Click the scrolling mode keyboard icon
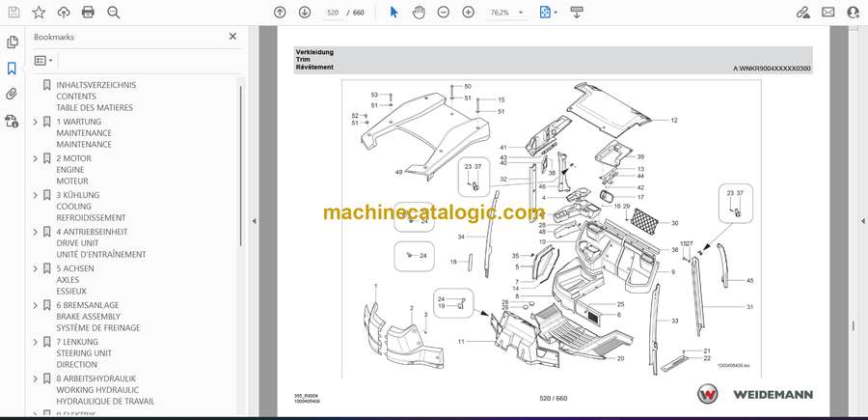This screenshot has width=868, height=420. point(577,13)
